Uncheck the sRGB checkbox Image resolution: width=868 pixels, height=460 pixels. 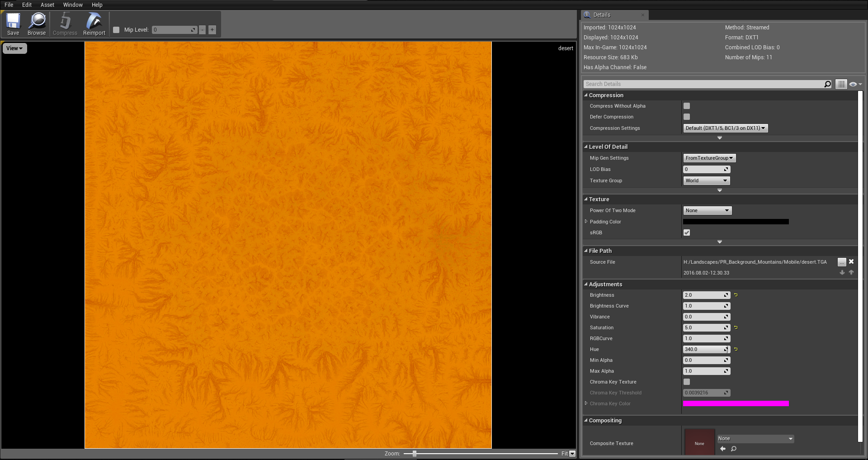click(687, 232)
